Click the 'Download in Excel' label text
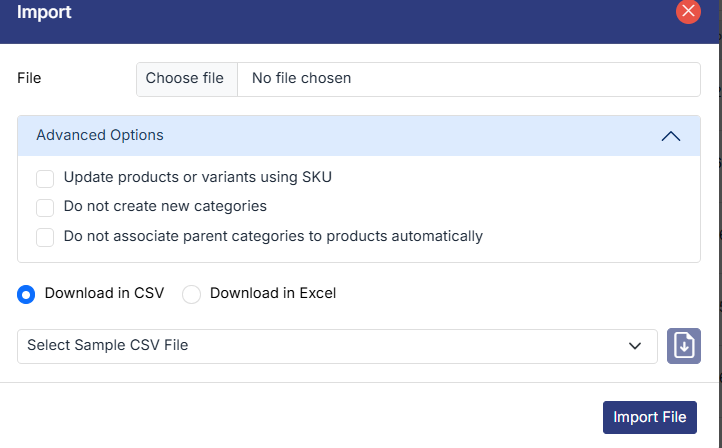This screenshot has height=448, width=722. [x=273, y=294]
